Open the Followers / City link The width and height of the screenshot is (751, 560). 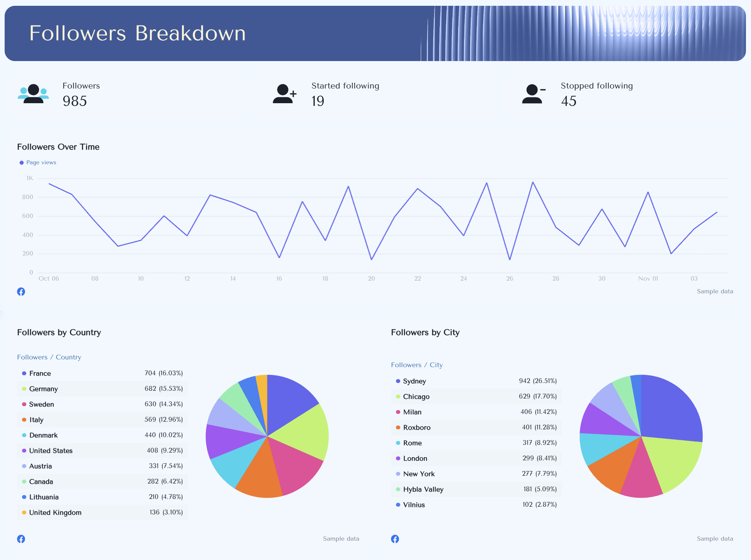417,365
